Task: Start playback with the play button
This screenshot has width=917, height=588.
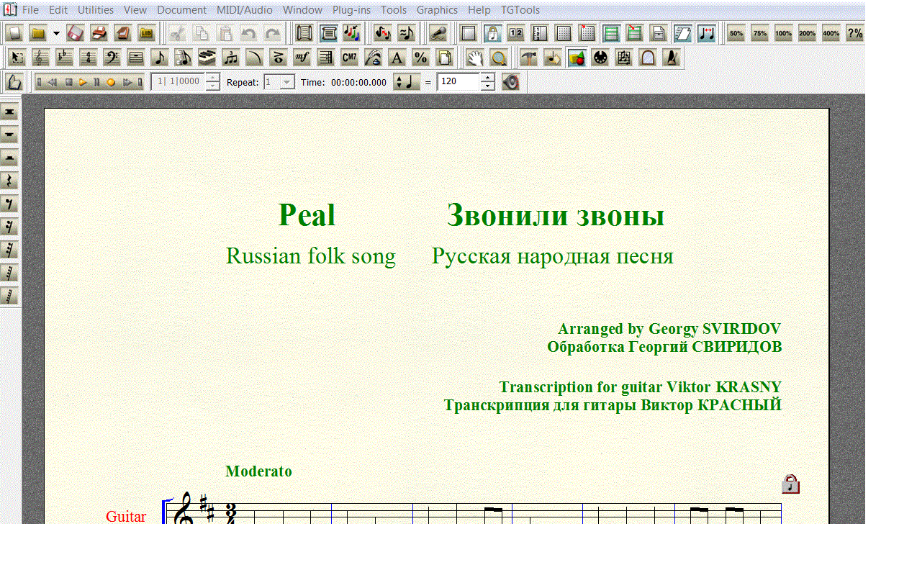Action: (x=83, y=82)
